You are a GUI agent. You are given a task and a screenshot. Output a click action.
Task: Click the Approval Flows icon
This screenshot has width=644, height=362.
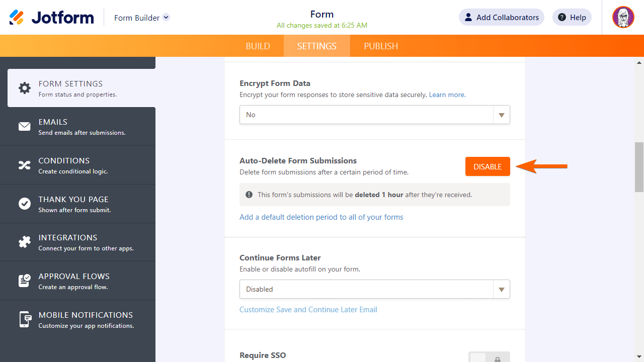click(24, 281)
